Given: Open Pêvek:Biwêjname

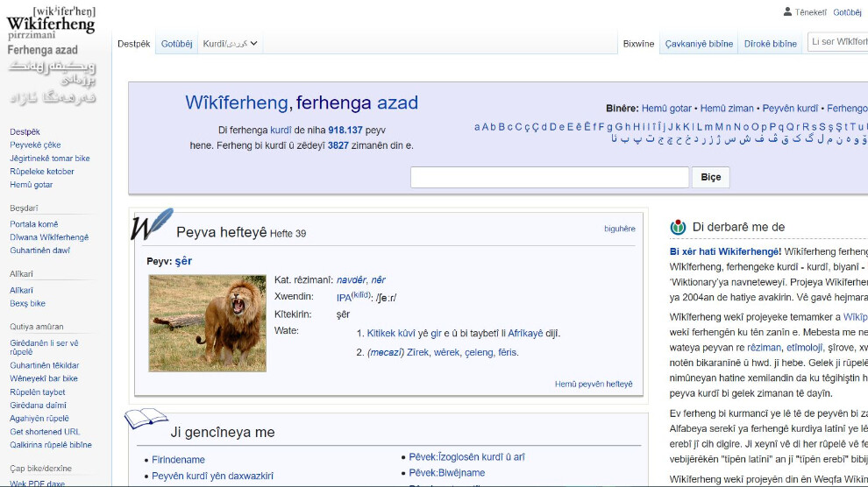Looking at the screenshot, I should click(x=447, y=473).
